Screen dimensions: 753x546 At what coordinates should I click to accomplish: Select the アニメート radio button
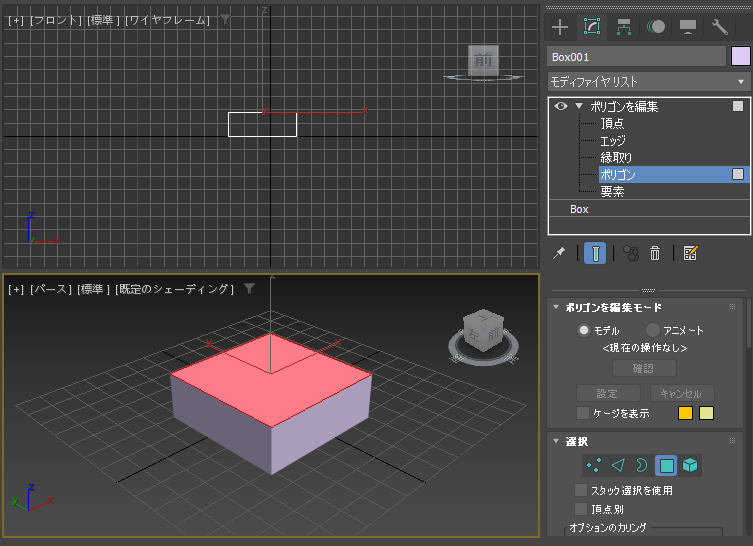tap(652, 330)
